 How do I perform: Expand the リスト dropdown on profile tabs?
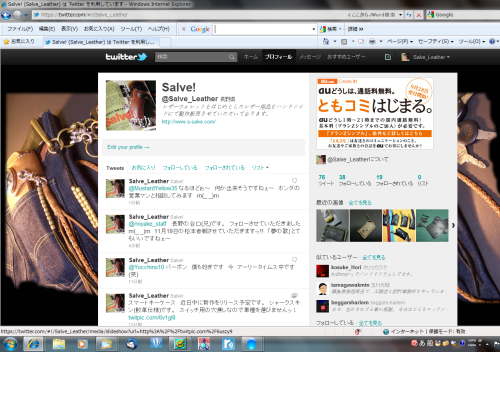pos(260,167)
